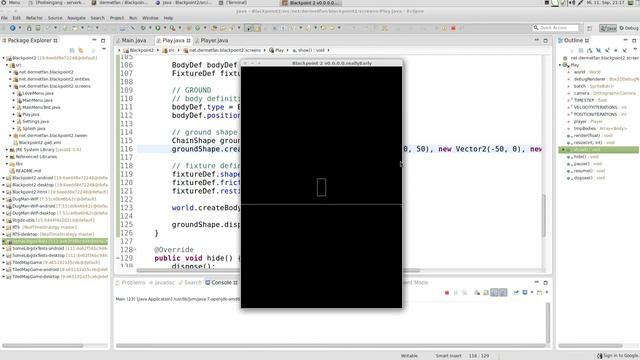Click Collapse All icon in Package Explorer
This screenshot has width=640, height=360.
click(72, 50)
